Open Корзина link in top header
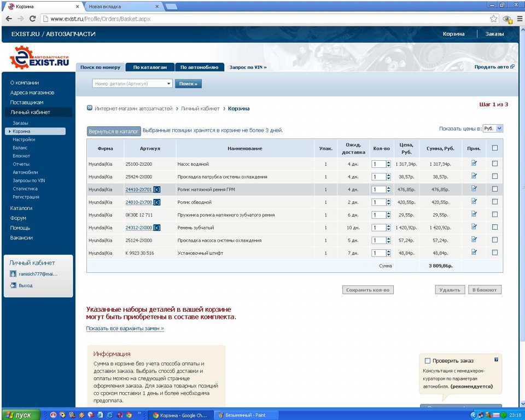Image resolution: width=525 pixels, height=420 pixels. click(453, 34)
